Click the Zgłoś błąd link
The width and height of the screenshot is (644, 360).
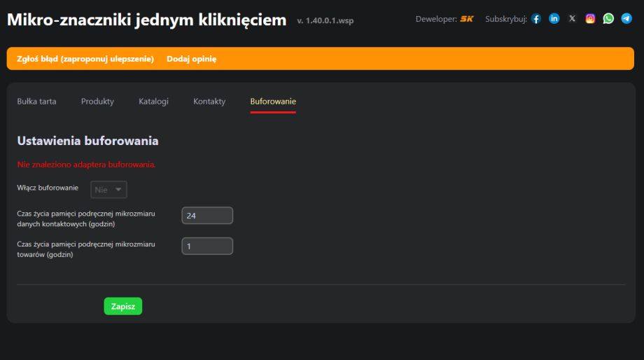click(85, 59)
